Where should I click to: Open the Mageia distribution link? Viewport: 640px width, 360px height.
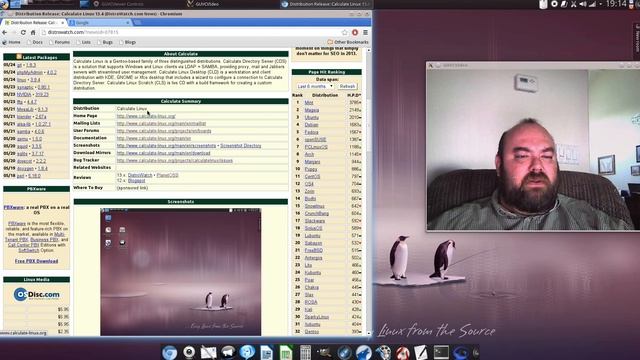click(x=312, y=110)
